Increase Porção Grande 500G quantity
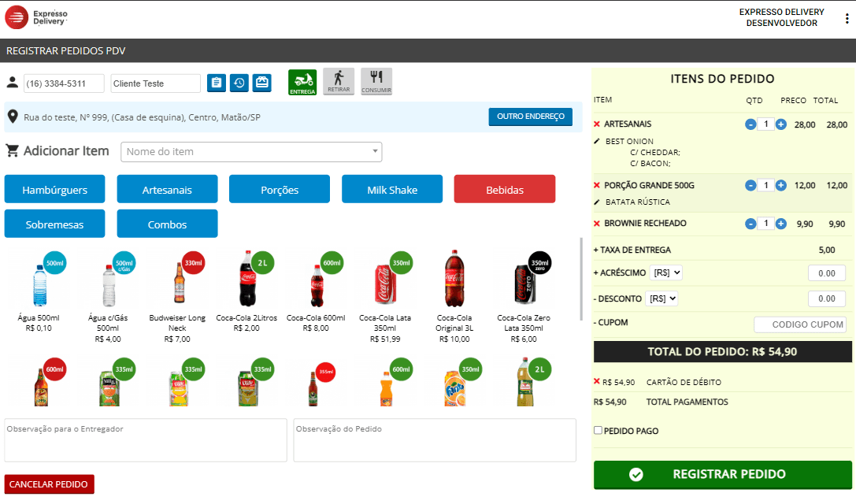Image resolution: width=856 pixels, height=504 pixels. 781,186
